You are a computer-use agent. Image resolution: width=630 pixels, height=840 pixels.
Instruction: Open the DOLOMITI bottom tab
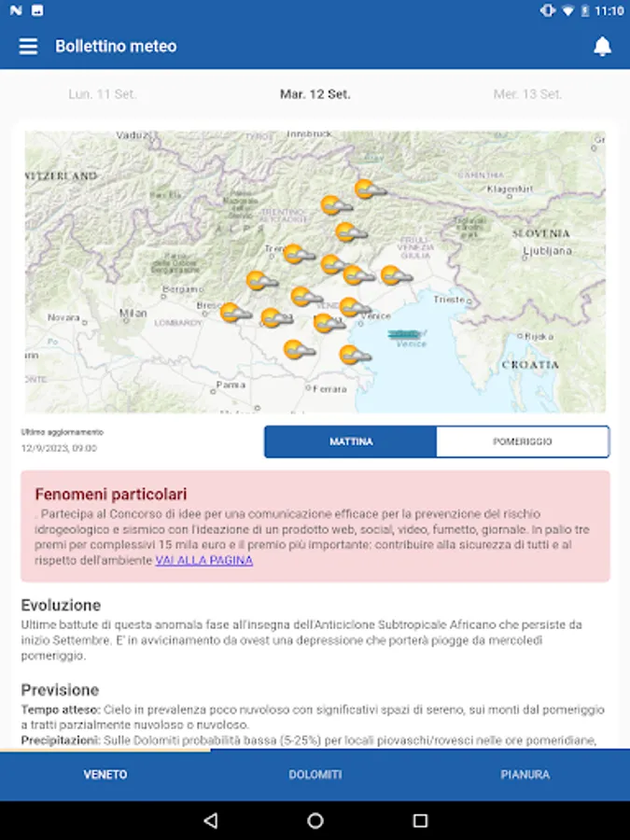315,775
